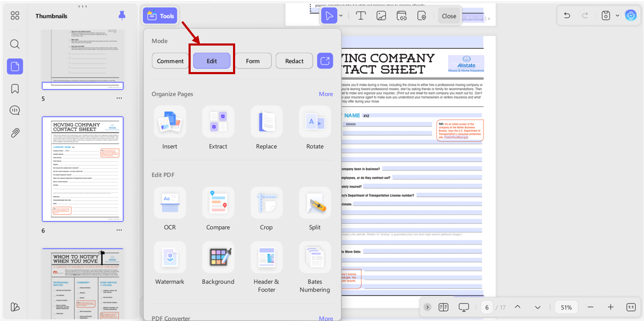Click the export/share icon beside Redact
This screenshot has width=644, height=321.
point(325,61)
